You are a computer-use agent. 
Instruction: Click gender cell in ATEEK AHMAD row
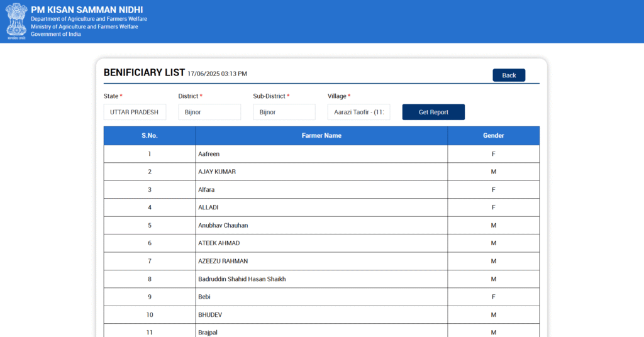[493, 243]
